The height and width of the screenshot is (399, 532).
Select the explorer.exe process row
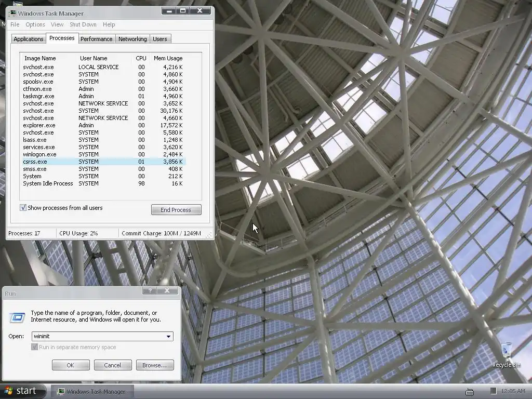[103, 125]
